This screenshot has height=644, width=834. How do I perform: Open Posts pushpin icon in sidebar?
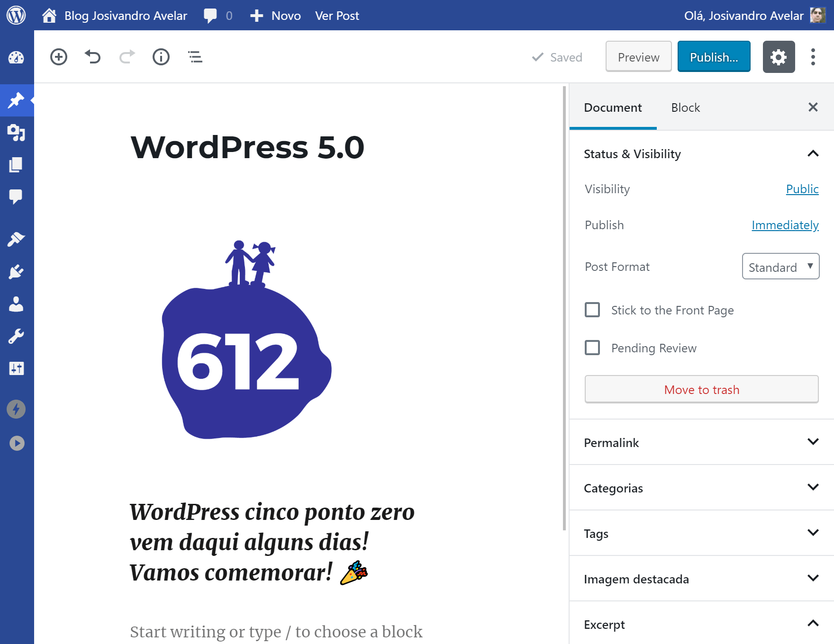16,100
